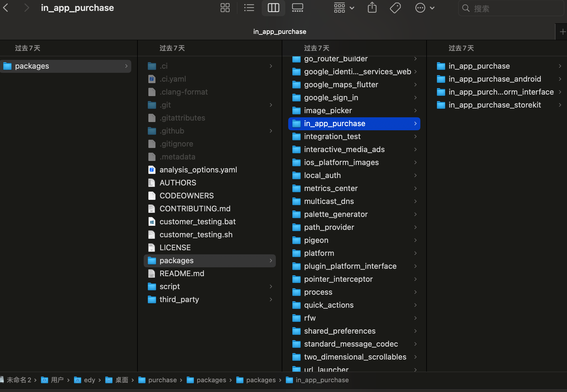This screenshot has height=392, width=567.
Task: Switch to icon grid view
Action: click(x=225, y=8)
